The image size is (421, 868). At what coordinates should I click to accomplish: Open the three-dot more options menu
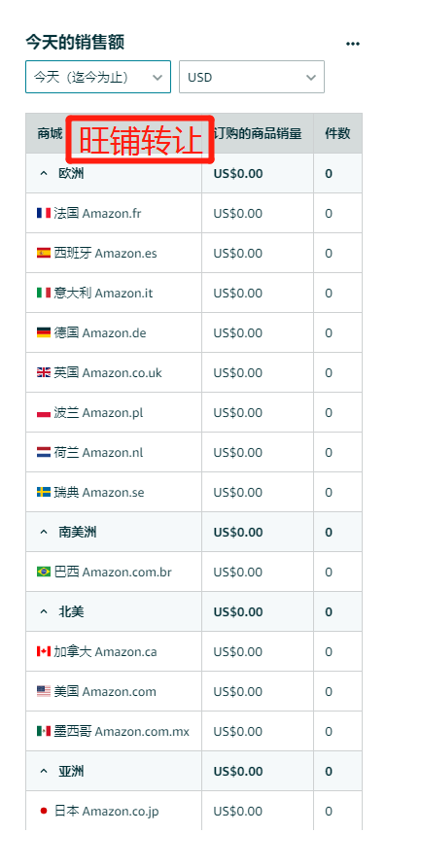coord(353,44)
